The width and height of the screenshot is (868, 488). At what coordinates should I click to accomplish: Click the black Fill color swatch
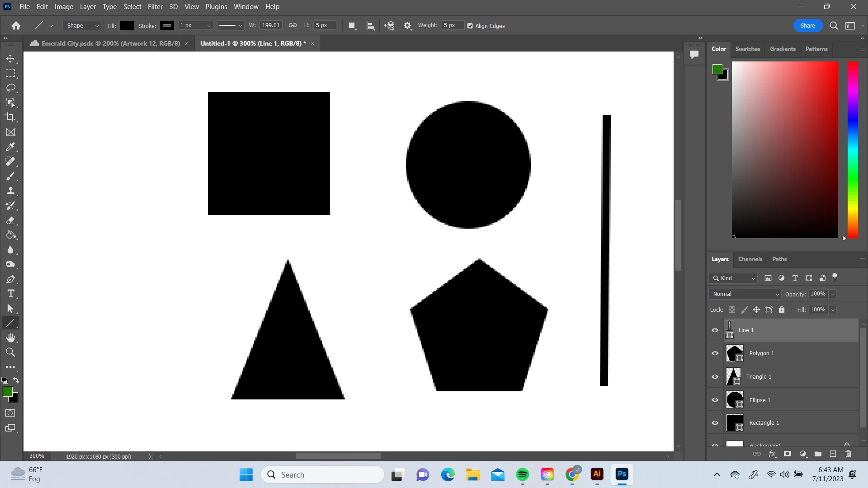coord(127,26)
